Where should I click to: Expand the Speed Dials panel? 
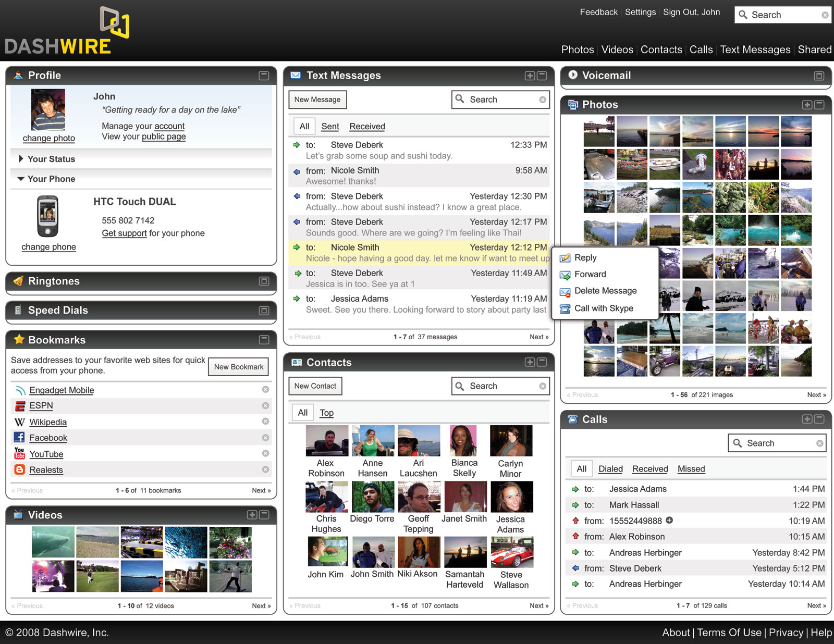[264, 311]
